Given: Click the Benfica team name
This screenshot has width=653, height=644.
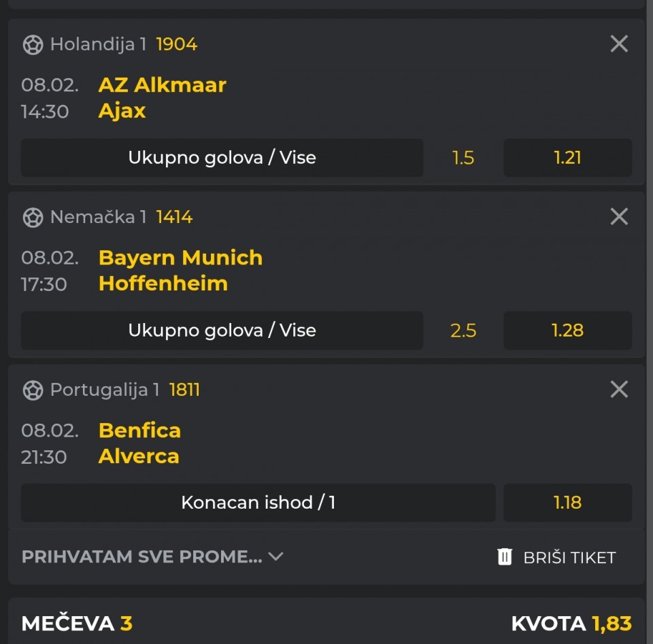Looking at the screenshot, I should pyautogui.click(x=139, y=430).
